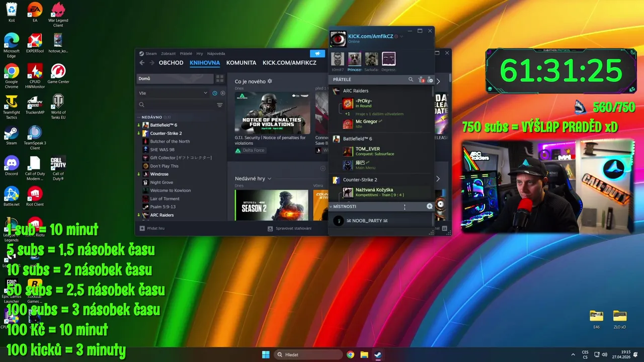Open Game Center desktop icon
Viewport: 644px width, 362px height.
pos(58,73)
